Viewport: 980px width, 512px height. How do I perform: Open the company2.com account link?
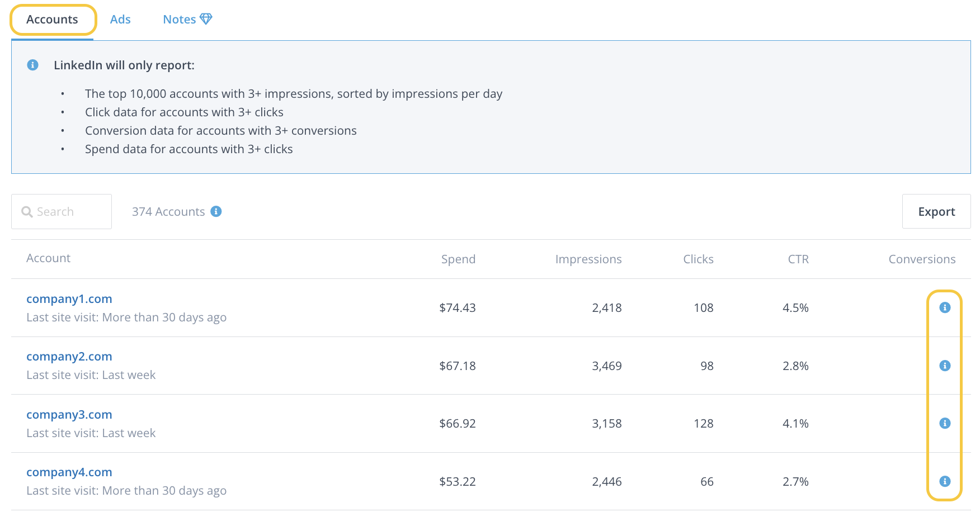[69, 357]
